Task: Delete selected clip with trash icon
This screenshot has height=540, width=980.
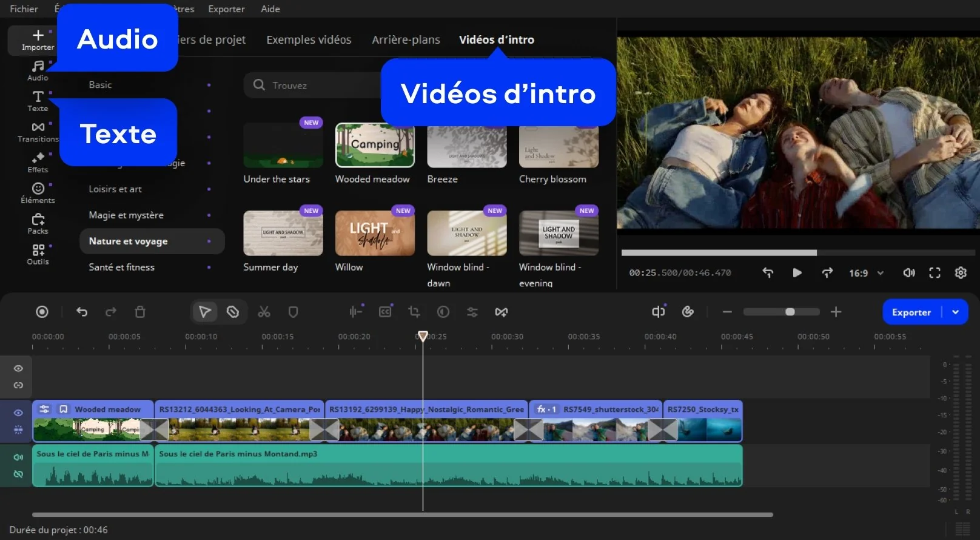Action: (x=140, y=312)
